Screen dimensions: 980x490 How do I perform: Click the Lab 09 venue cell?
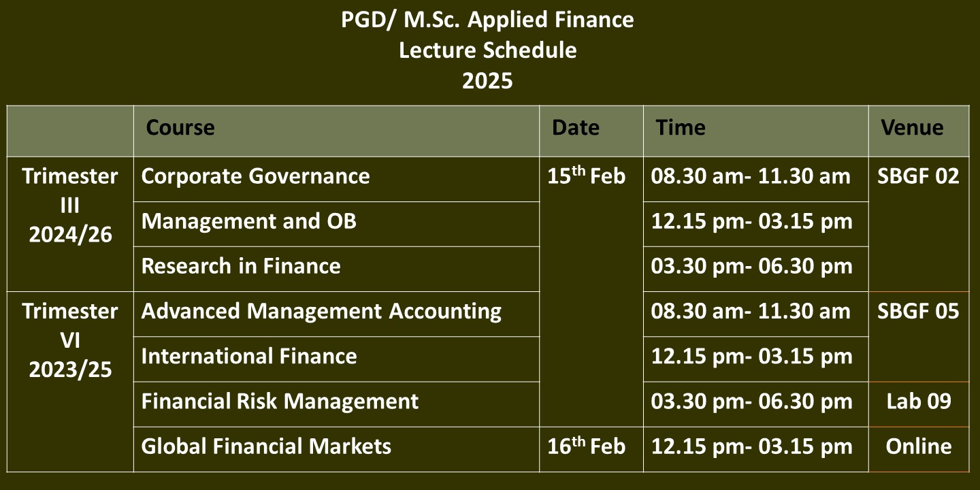(x=919, y=404)
